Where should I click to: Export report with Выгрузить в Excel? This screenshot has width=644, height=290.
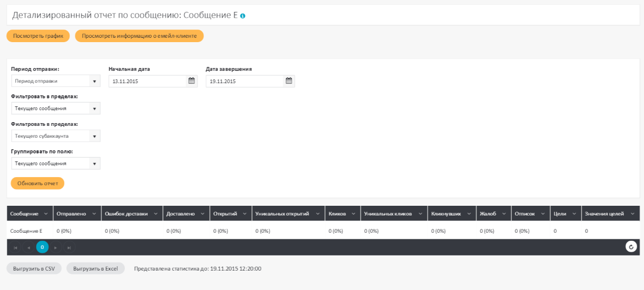pos(96,268)
